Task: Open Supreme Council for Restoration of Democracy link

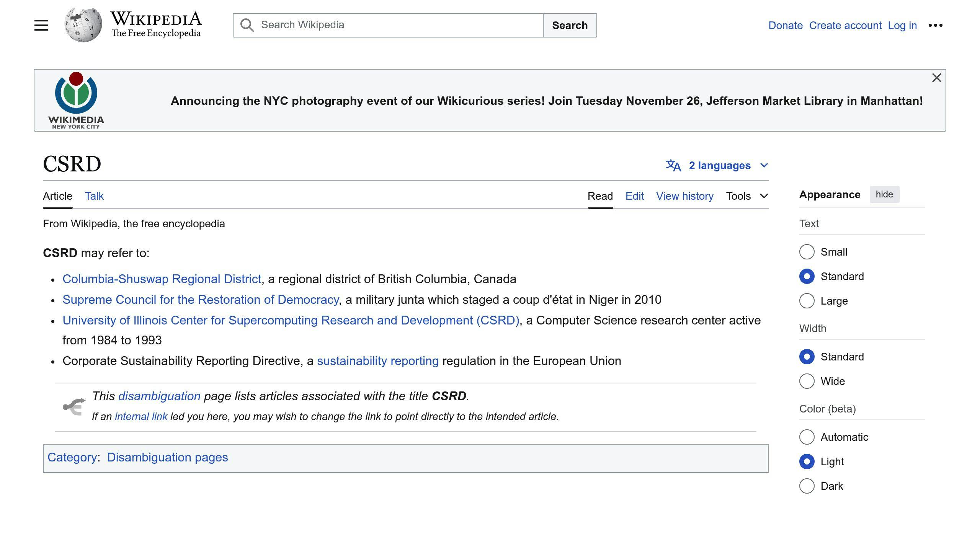Action: [201, 300]
